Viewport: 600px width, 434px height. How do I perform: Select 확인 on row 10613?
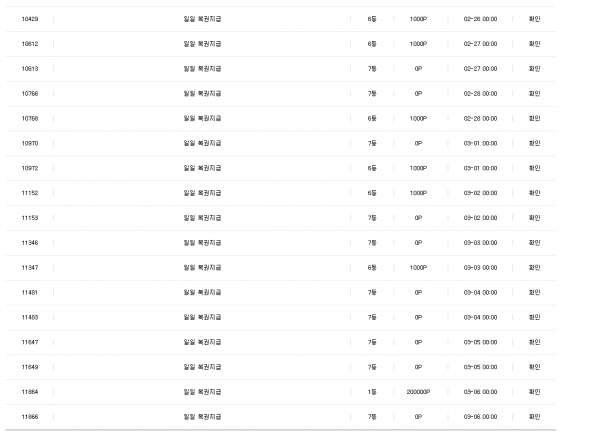[534, 69]
